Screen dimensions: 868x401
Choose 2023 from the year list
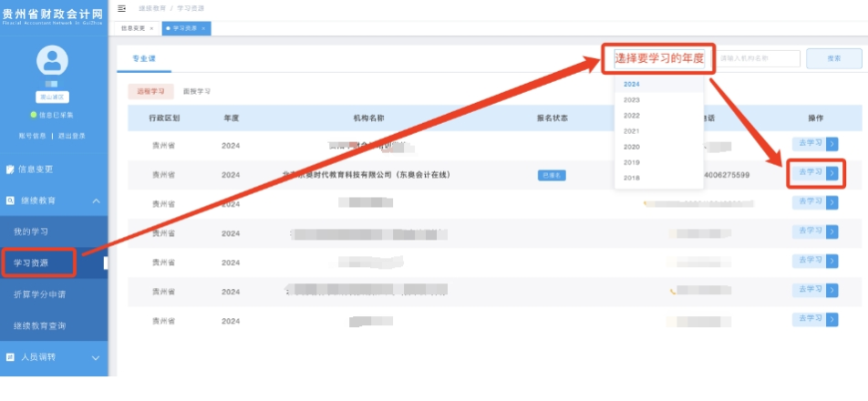632,99
